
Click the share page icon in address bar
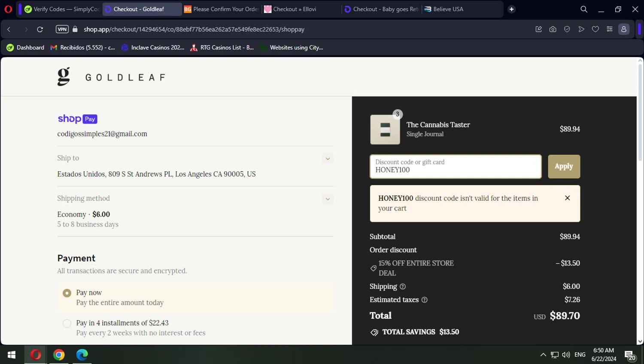pyautogui.click(x=538, y=29)
